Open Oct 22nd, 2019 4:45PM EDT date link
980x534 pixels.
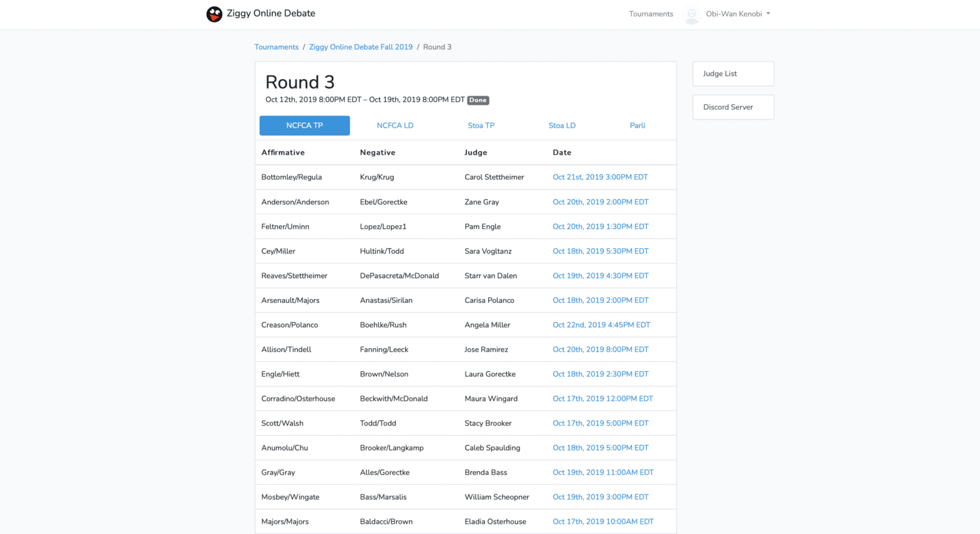point(601,325)
